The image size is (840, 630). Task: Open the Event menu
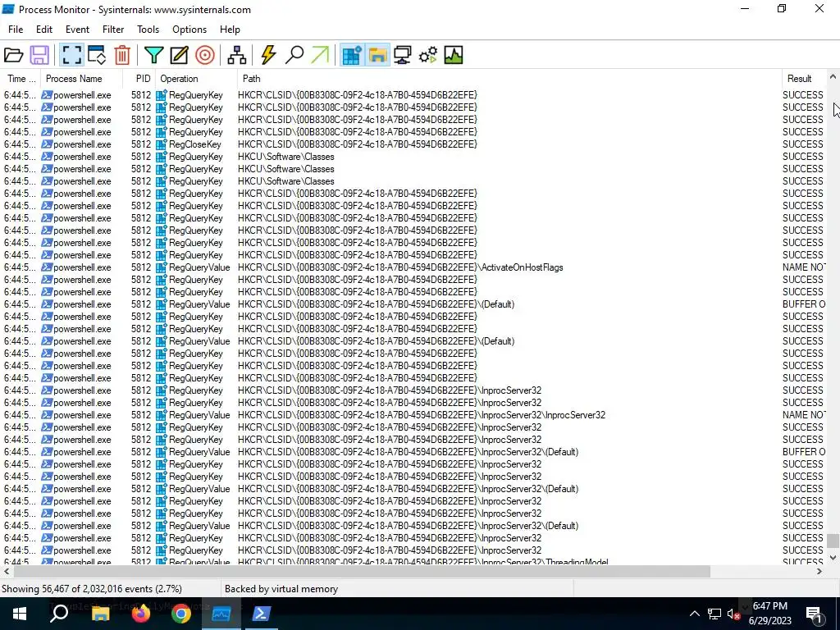pos(77,30)
